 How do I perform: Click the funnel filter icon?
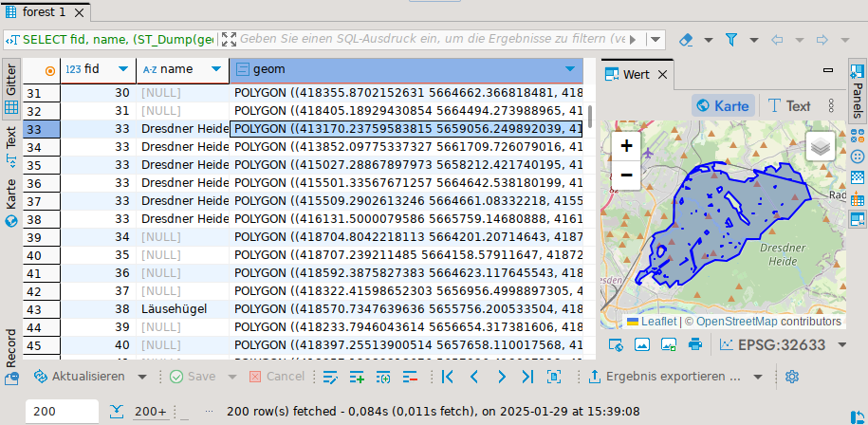tap(731, 40)
